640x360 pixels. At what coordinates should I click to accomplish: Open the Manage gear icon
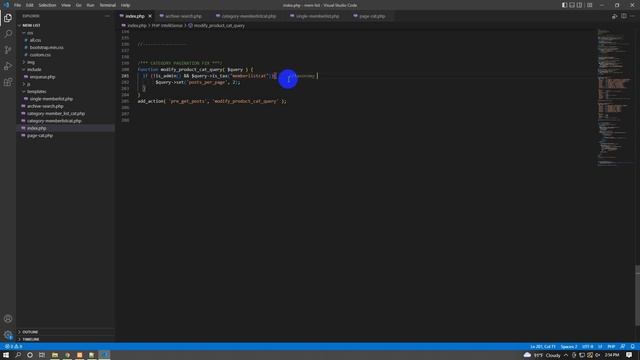[8, 335]
